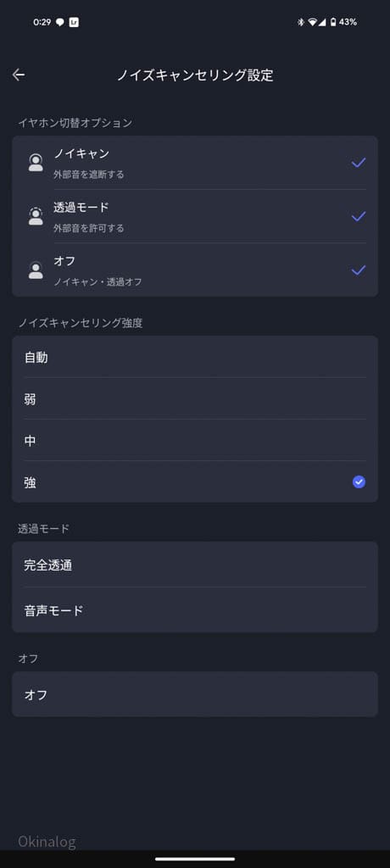Viewport: 390px width, 868px height.
Task: Tap the オフ row at the bottom
Action: pyautogui.click(x=195, y=694)
